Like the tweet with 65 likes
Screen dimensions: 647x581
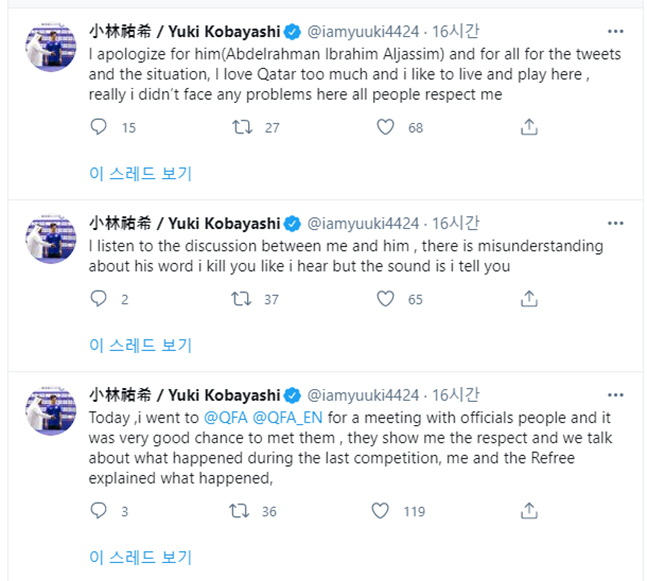[385, 298]
